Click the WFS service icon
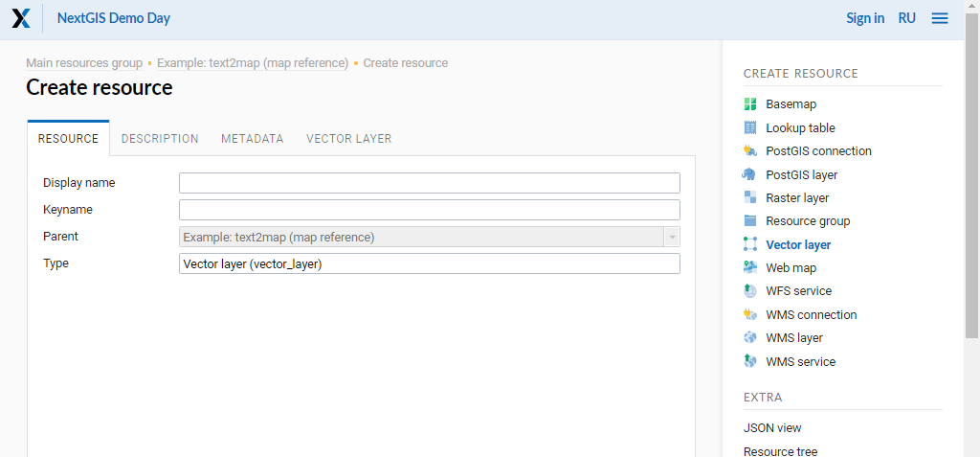The height and width of the screenshot is (457, 980). (x=750, y=291)
